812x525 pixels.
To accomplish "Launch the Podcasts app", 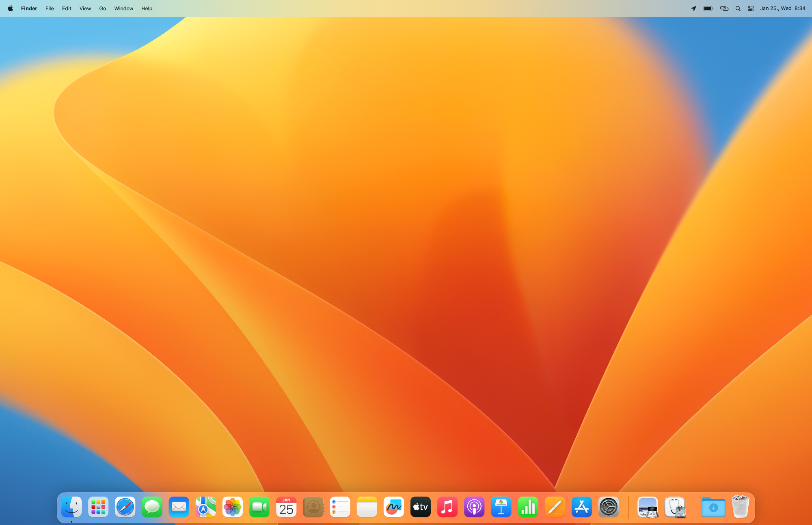I will point(474,507).
